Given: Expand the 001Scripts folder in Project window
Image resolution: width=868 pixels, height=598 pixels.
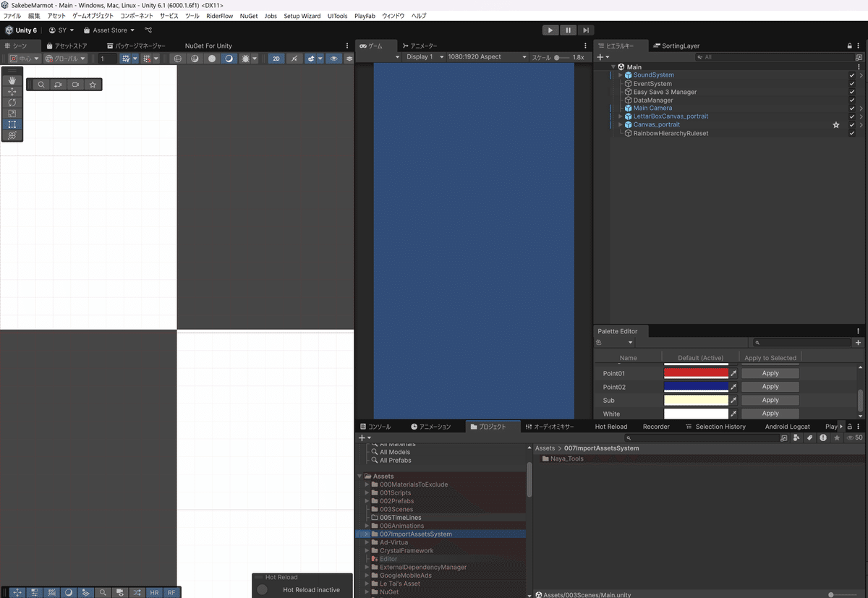Looking at the screenshot, I should 367,492.
